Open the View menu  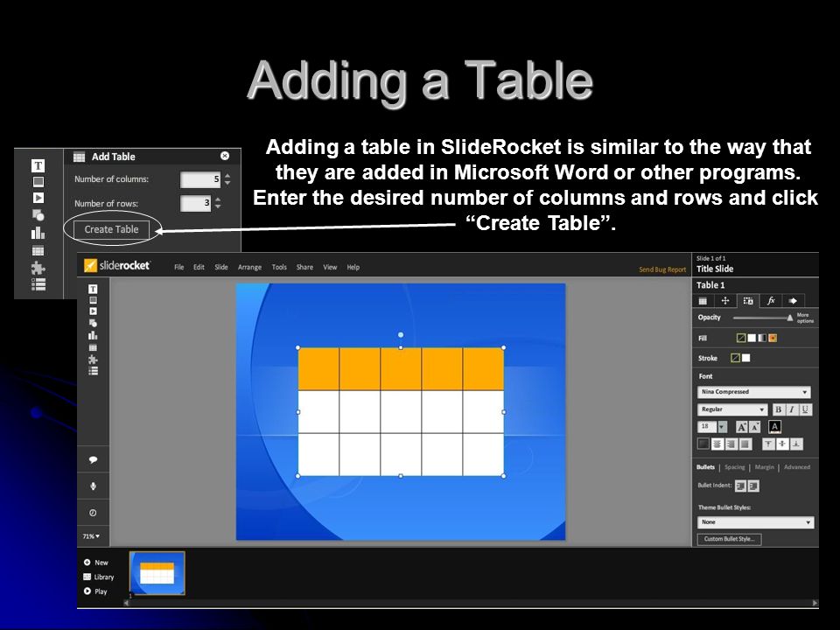tap(330, 268)
